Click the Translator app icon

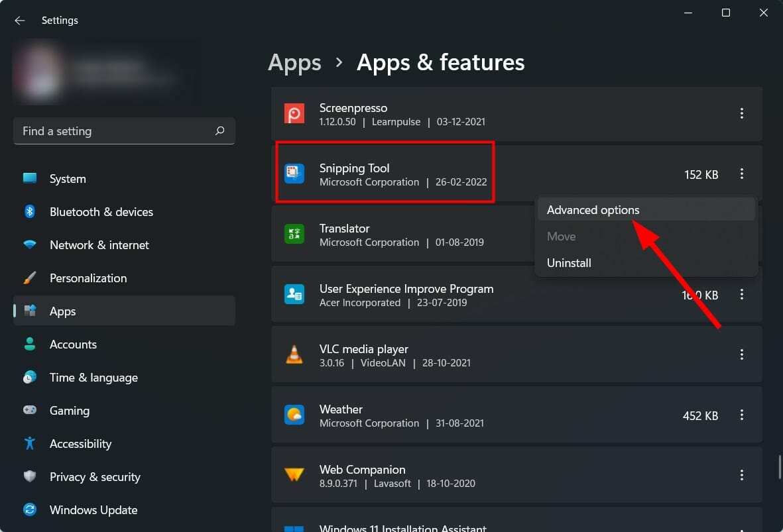tap(294, 235)
